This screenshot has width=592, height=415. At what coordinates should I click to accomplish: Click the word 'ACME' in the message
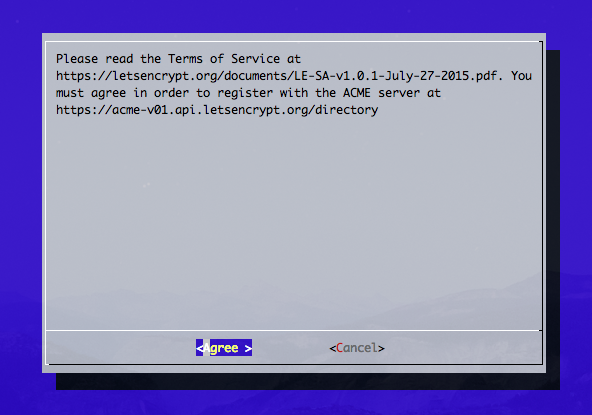tap(357, 93)
